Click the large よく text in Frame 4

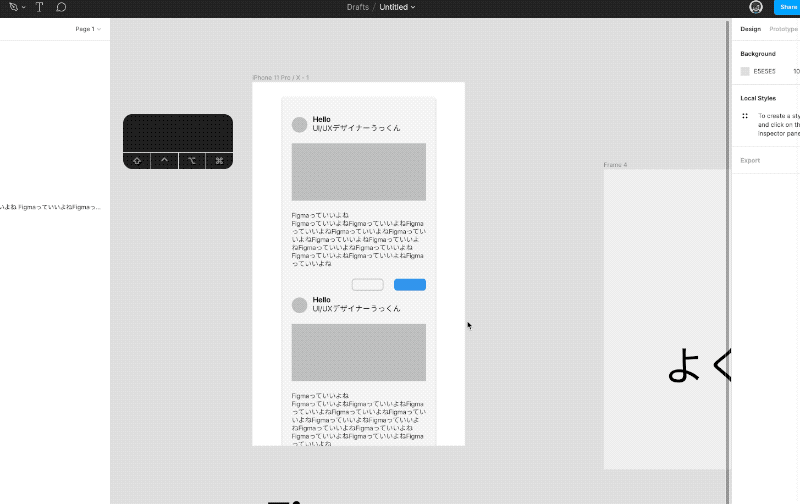point(699,365)
